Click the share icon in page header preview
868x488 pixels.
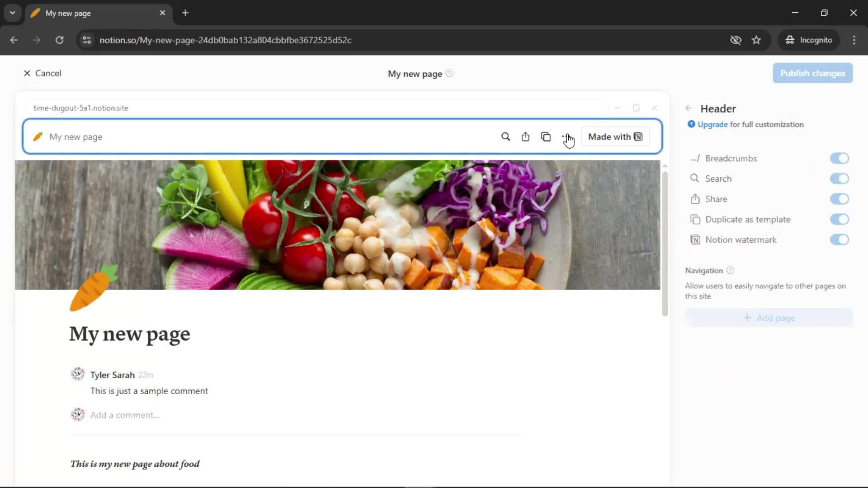pyautogui.click(x=525, y=136)
